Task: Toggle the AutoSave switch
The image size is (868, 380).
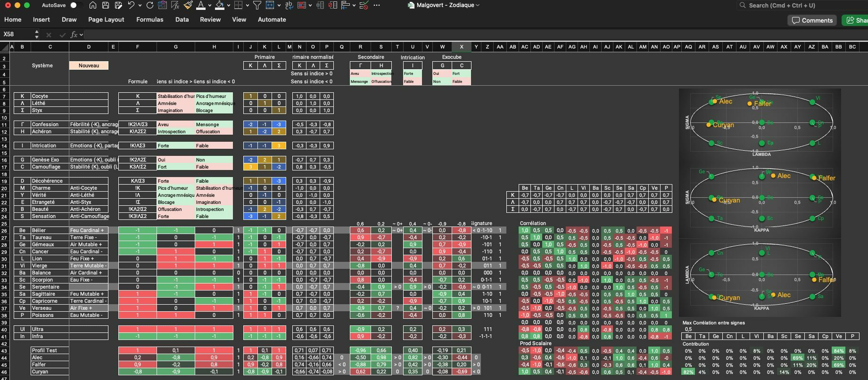Action: coord(75,5)
